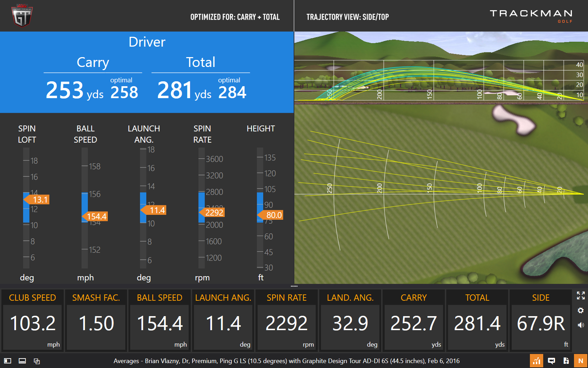This screenshot has width=588, height=368.
Task: Open settings via the gear icon
Action: pos(581,311)
